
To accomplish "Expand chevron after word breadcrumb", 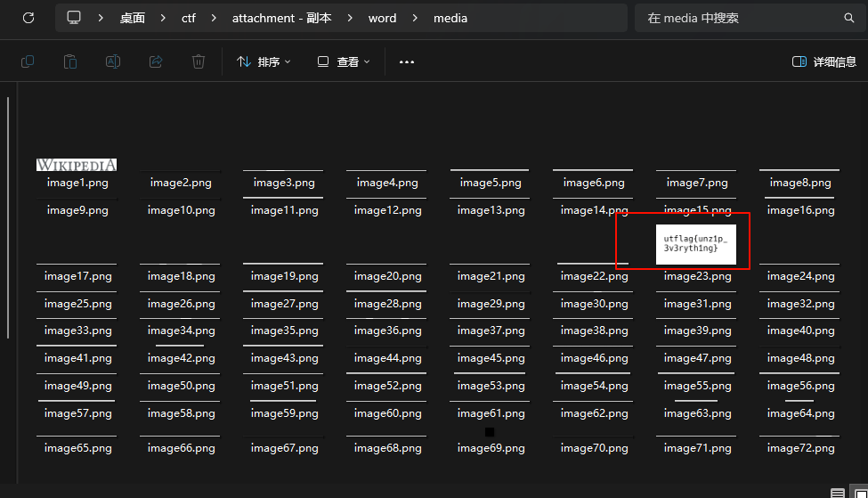I will pos(415,18).
